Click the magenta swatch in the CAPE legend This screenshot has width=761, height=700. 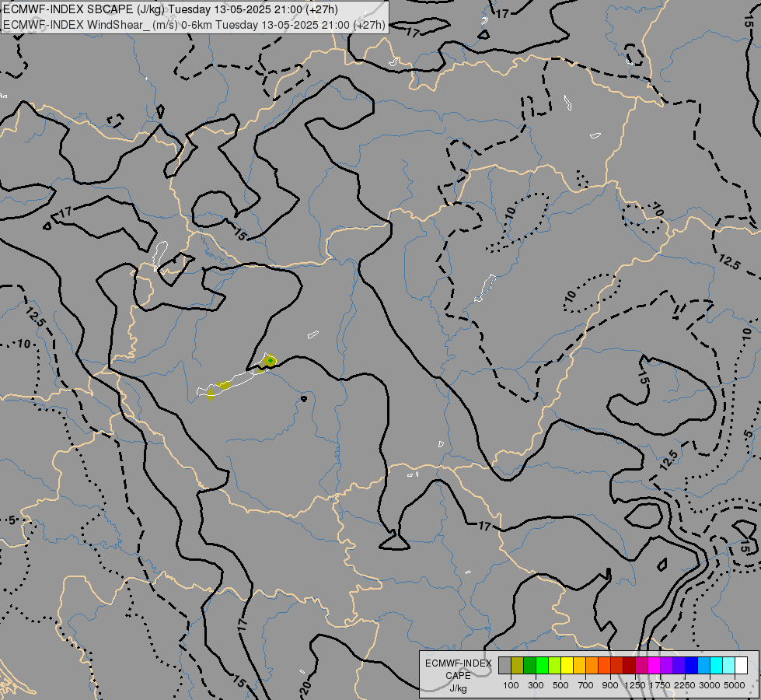[654, 665]
